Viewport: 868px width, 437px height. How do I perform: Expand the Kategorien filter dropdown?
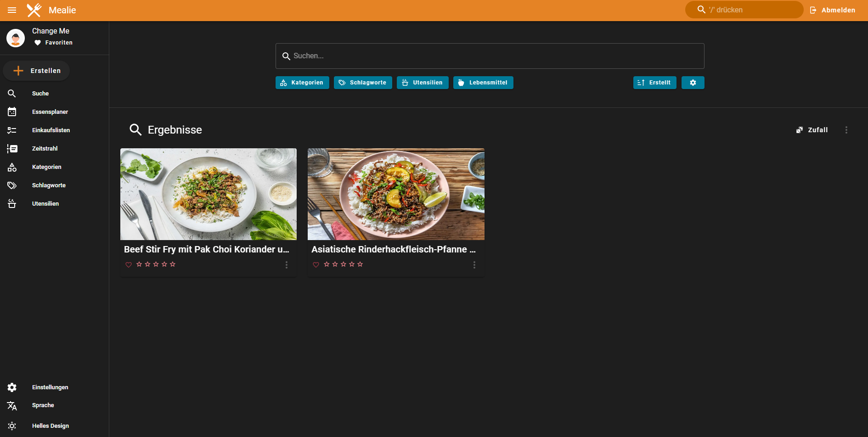tap(302, 83)
